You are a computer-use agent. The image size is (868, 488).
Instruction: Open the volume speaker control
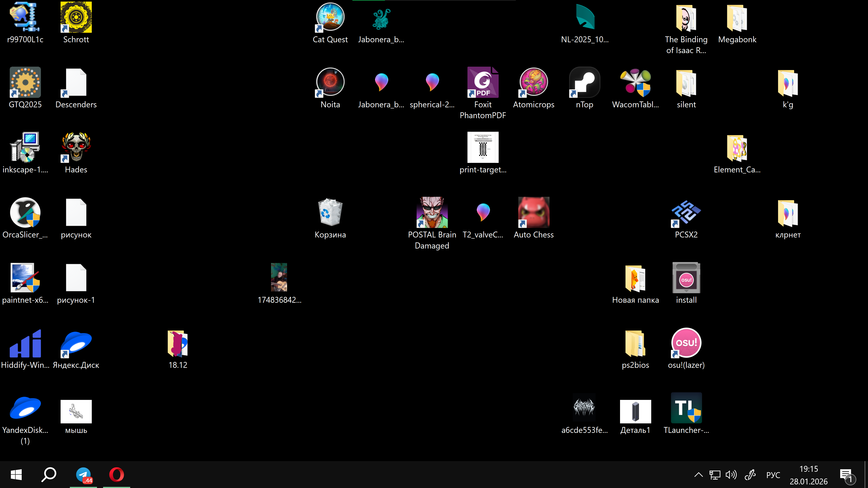[x=731, y=475]
